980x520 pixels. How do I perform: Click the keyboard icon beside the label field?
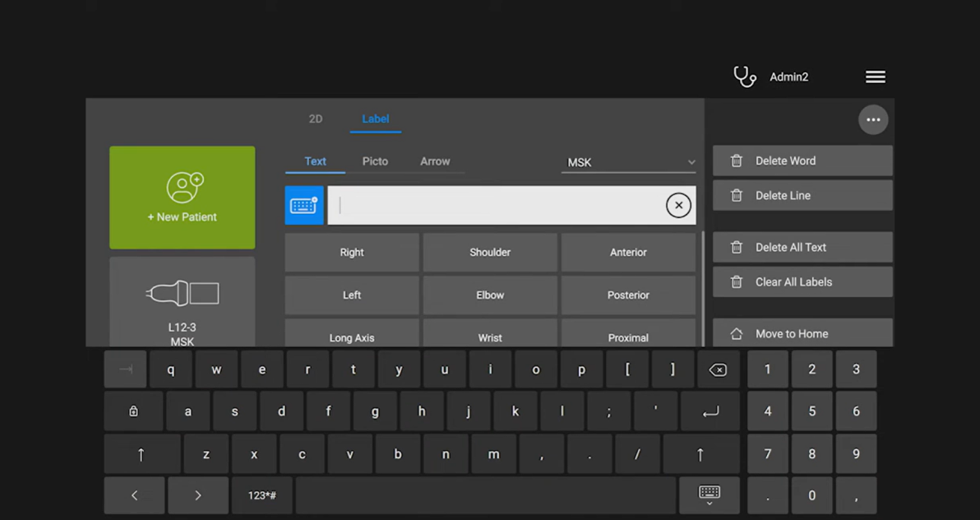pyautogui.click(x=304, y=205)
